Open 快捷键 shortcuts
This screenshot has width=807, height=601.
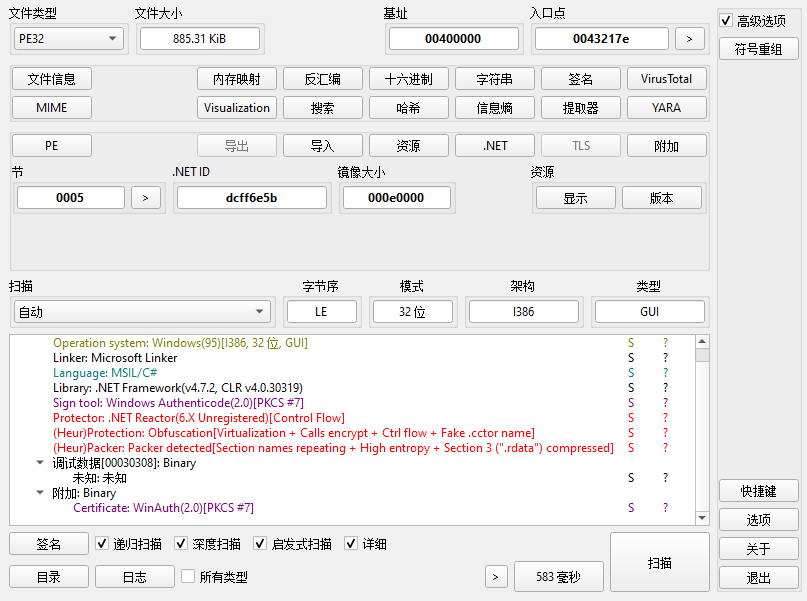tap(759, 491)
